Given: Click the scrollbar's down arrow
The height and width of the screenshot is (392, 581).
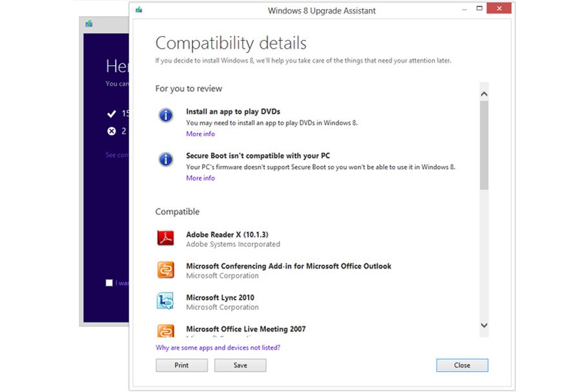Looking at the screenshot, I should tap(485, 325).
